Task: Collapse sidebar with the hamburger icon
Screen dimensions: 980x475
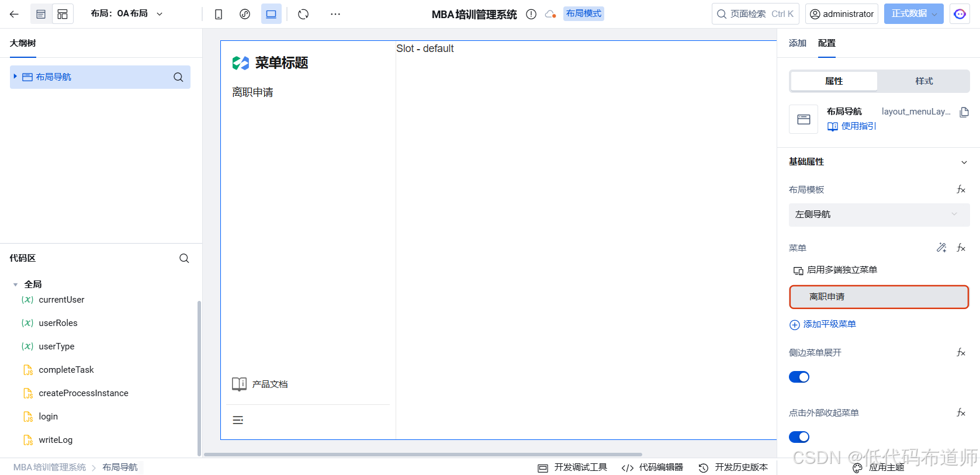Action: pos(238,420)
